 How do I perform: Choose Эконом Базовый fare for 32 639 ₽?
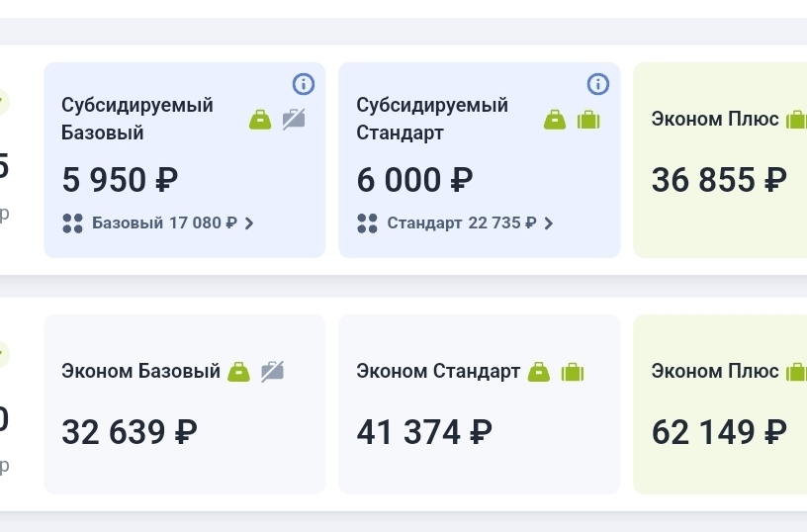coord(130,432)
